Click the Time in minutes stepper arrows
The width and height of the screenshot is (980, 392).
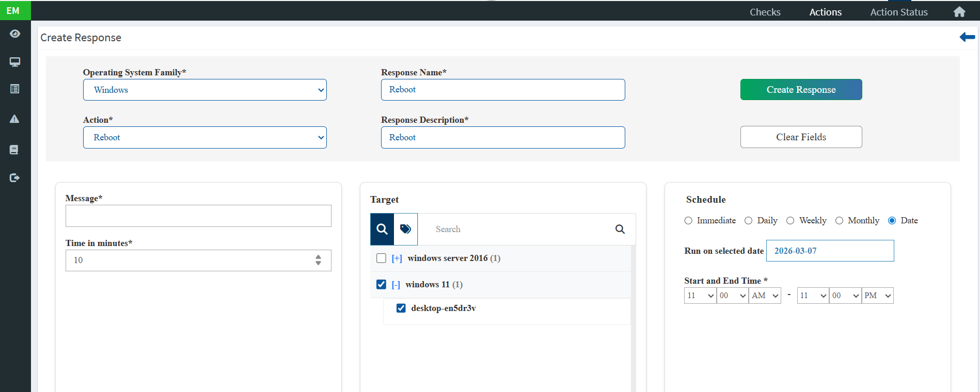pyautogui.click(x=318, y=260)
